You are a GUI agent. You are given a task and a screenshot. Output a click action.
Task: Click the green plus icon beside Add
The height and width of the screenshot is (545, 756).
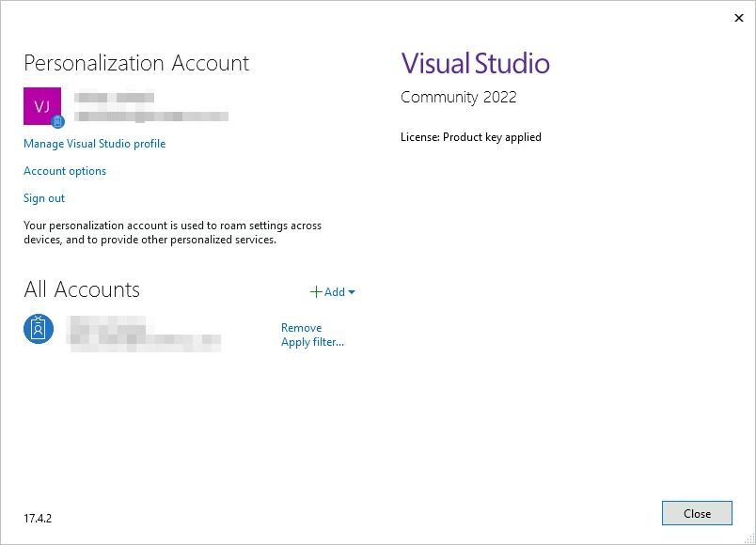click(316, 292)
